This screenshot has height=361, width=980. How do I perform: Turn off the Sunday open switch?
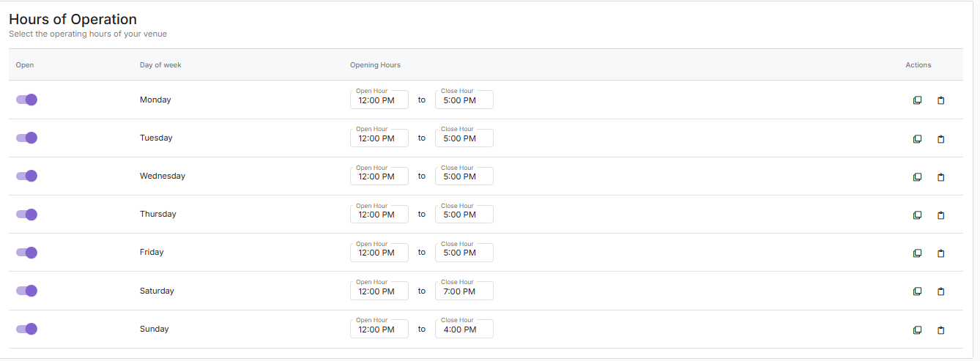click(x=26, y=329)
